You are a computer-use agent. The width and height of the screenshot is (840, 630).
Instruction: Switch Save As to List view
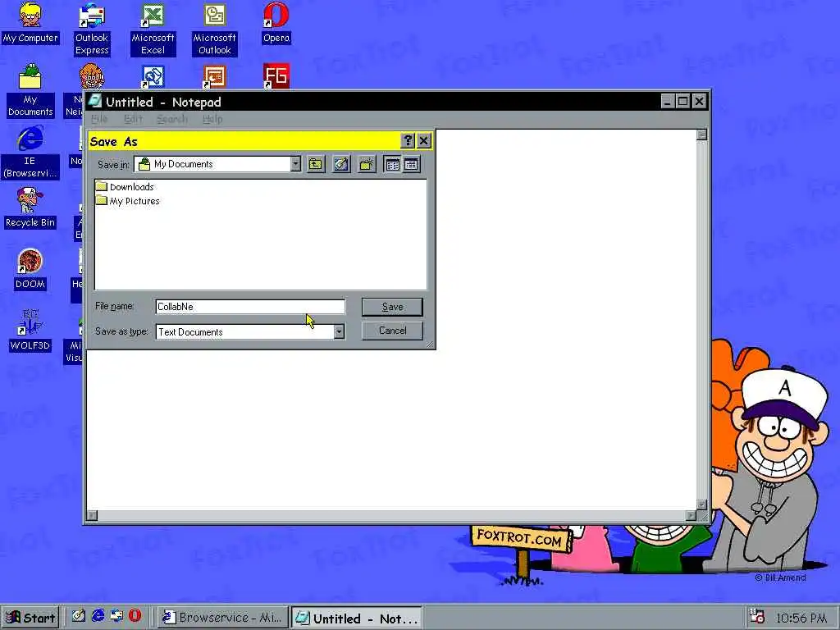pos(393,164)
